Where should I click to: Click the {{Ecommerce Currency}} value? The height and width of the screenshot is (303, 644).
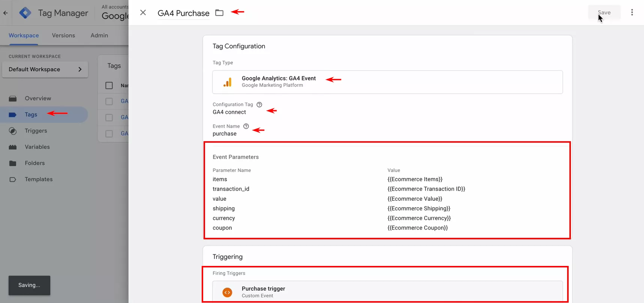(x=419, y=218)
